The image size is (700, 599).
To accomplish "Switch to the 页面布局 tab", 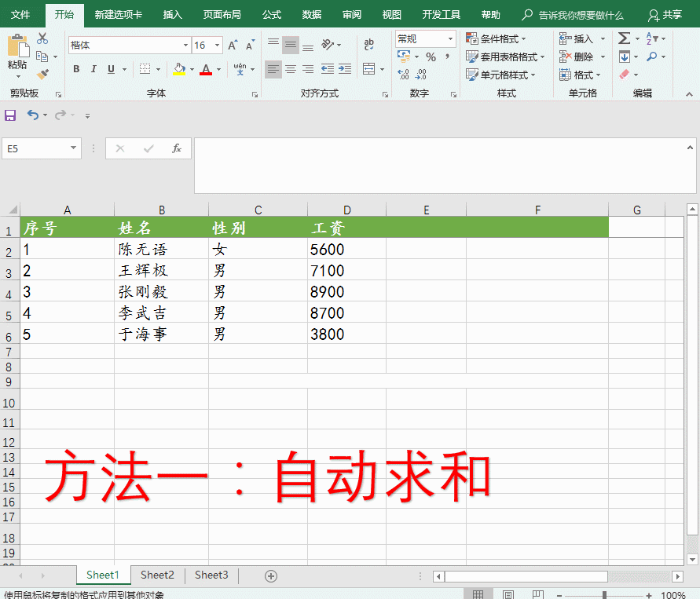I will point(222,15).
